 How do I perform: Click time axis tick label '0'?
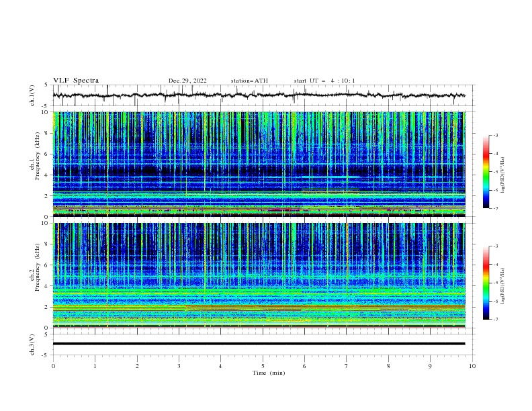point(53,366)
